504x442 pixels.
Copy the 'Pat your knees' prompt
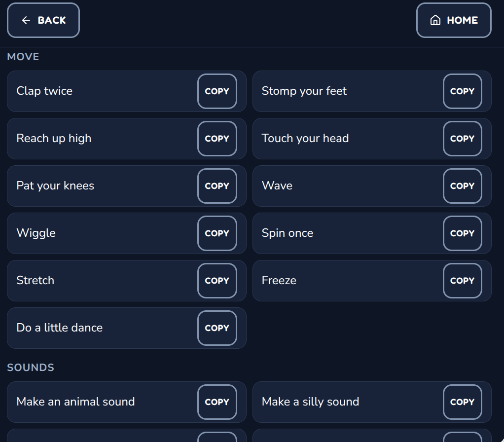[217, 186]
